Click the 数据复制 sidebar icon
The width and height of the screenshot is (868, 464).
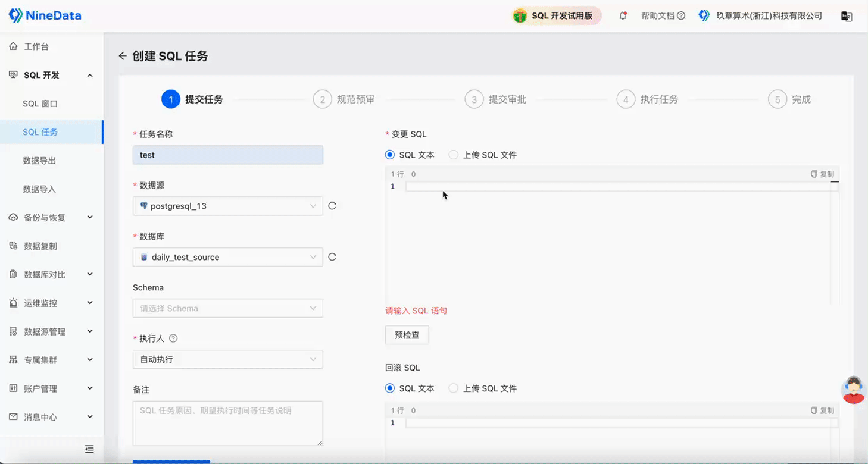pyautogui.click(x=13, y=246)
